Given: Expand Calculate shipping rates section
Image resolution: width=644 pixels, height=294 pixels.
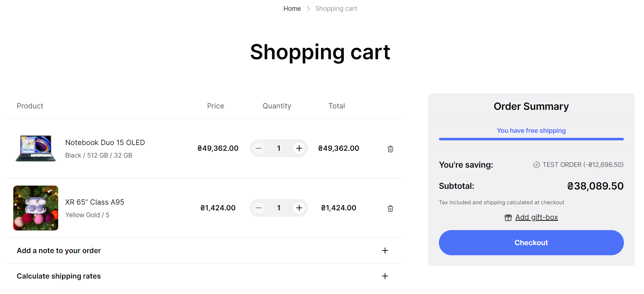Looking at the screenshot, I should point(385,276).
